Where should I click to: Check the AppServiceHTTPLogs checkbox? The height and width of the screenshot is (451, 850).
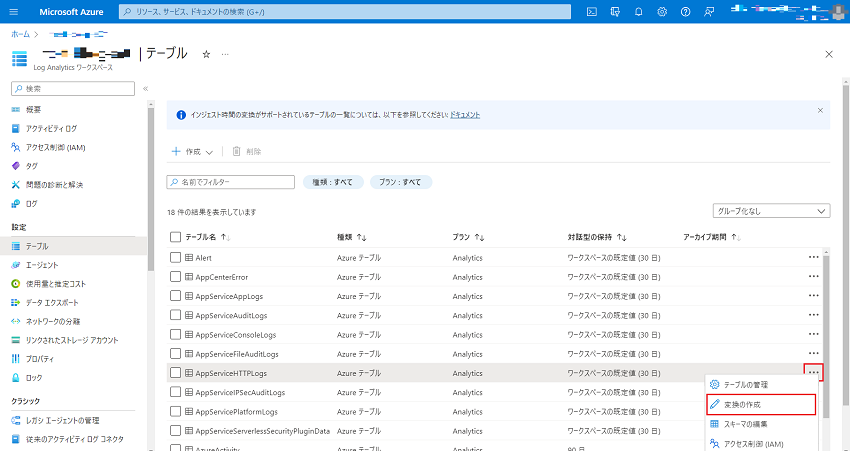pyautogui.click(x=175, y=373)
